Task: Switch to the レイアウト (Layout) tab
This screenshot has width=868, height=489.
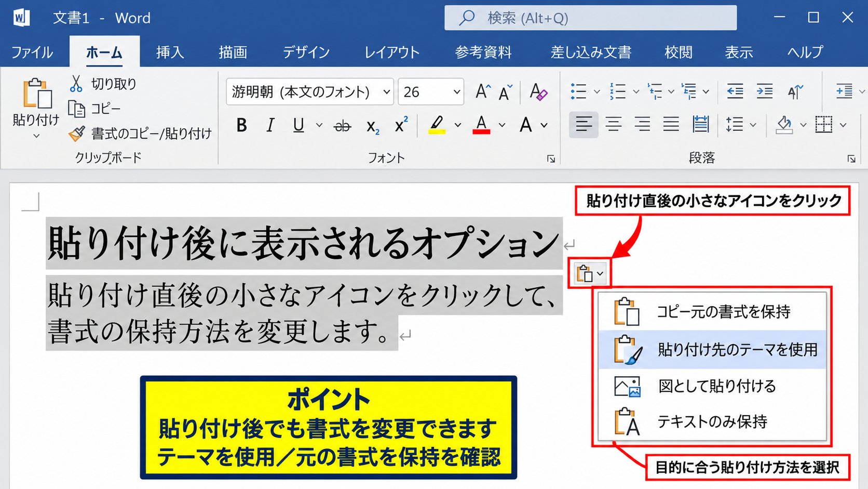Action: click(392, 52)
